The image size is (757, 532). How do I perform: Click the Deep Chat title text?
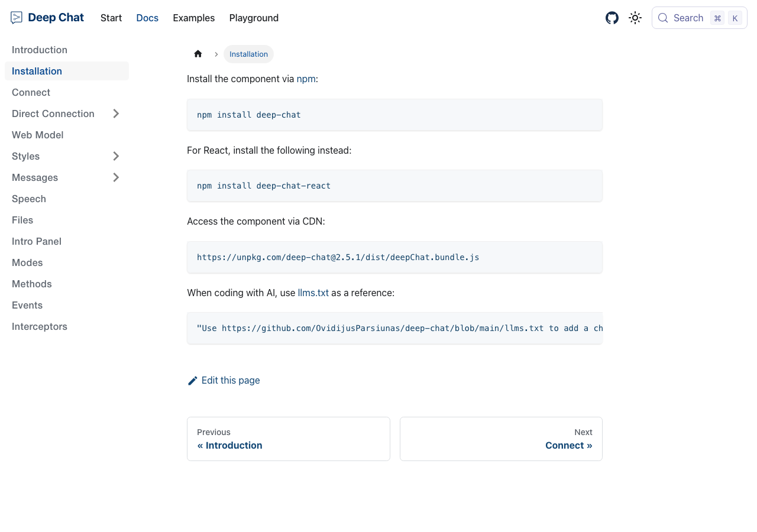click(56, 18)
